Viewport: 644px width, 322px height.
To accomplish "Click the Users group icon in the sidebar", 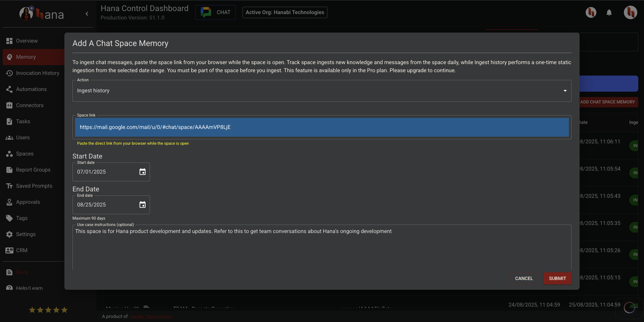I will click(9, 138).
